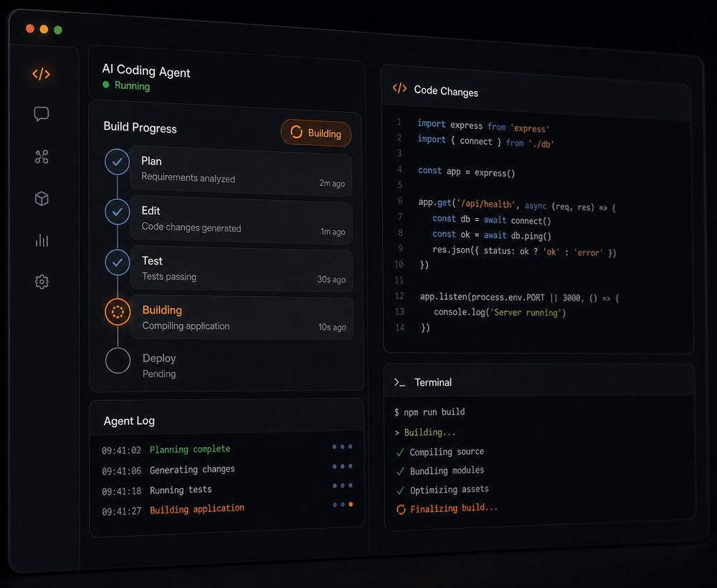
Task: Click the '2m ago' timestamp
Action: (x=332, y=183)
